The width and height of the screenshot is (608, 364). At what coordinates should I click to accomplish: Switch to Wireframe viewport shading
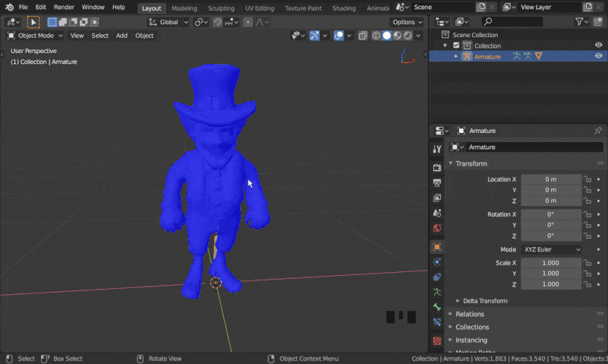[376, 36]
